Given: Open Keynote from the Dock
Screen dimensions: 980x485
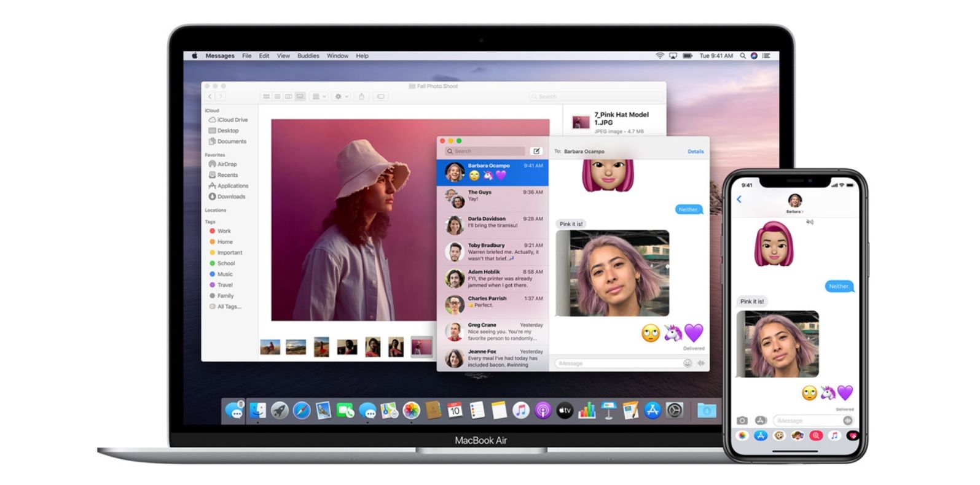Looking at the screenshot, I should click(x=608, y=410).
